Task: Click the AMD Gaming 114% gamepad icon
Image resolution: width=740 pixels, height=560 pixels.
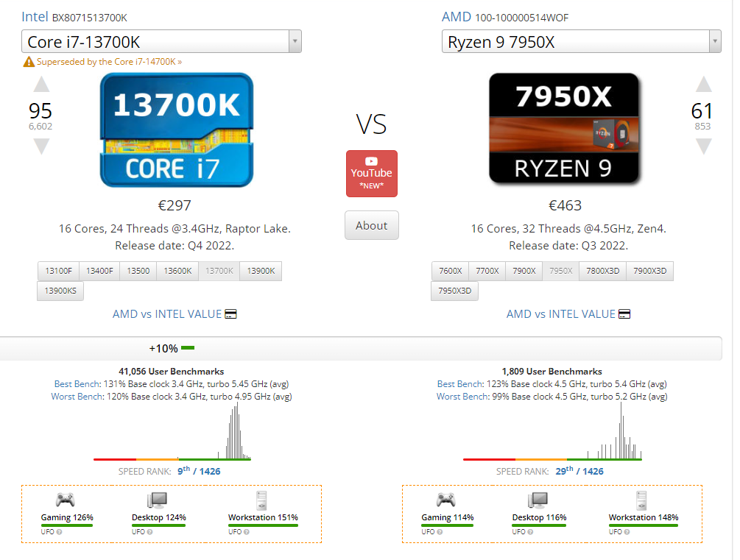Action: point(445,500)
